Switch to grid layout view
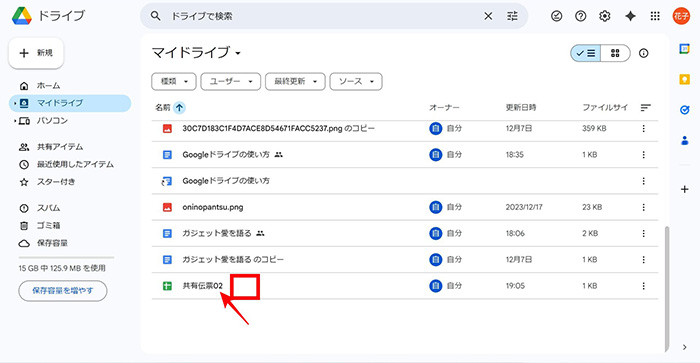 615,53
